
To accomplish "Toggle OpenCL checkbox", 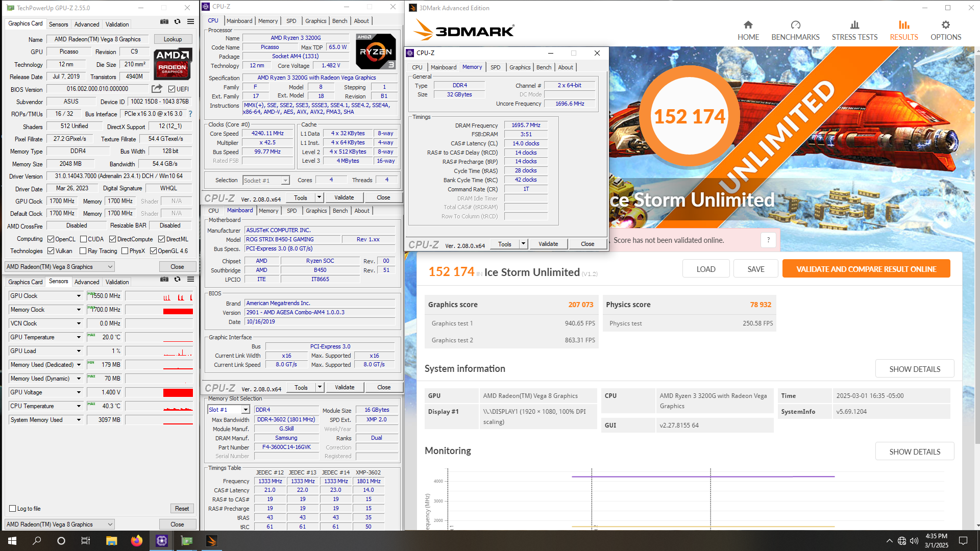I will coord(51,239).
